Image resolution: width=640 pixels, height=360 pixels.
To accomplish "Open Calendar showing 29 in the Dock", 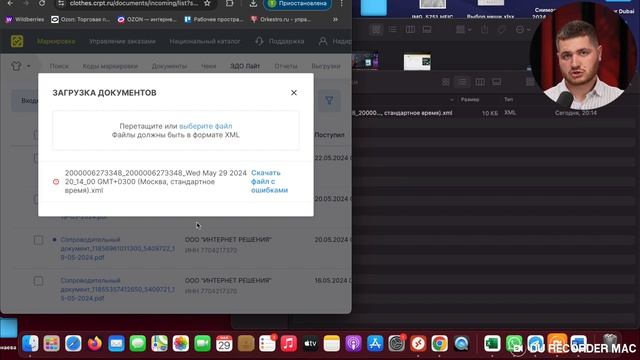I will point(224,344).
